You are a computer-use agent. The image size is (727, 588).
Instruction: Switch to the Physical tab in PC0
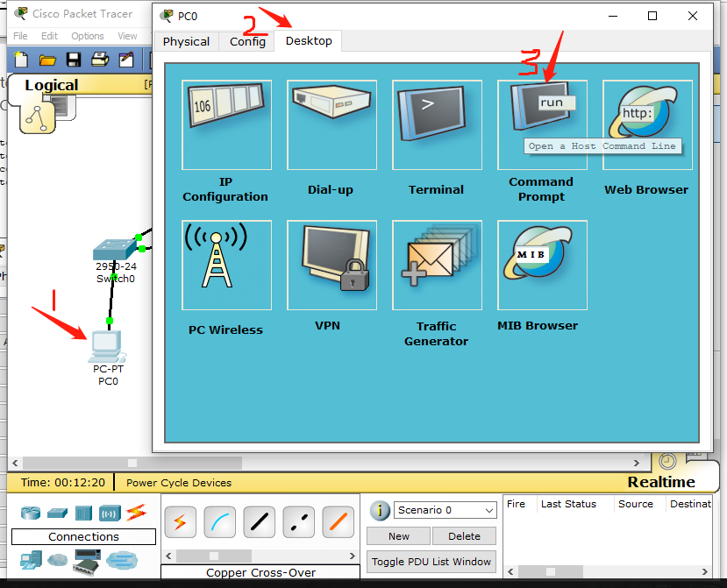coord(186,42)
